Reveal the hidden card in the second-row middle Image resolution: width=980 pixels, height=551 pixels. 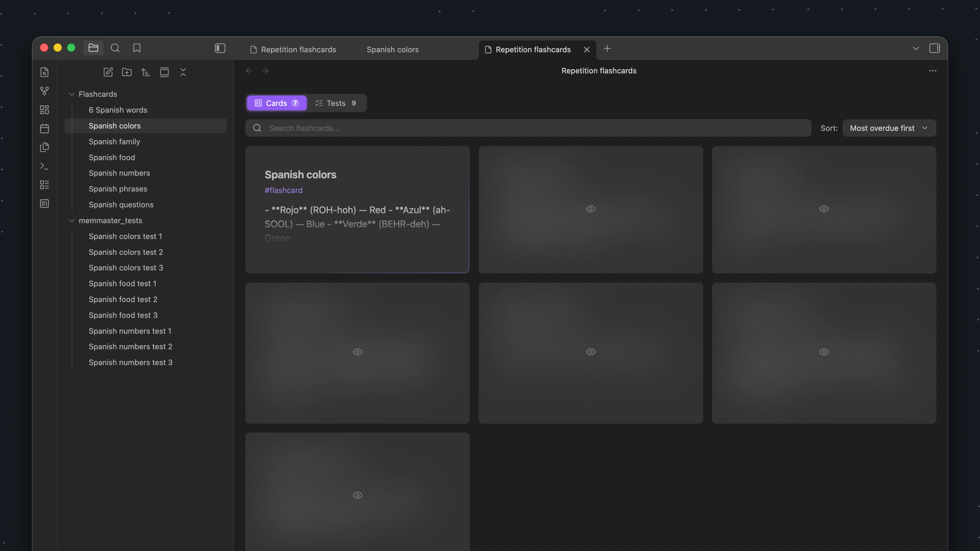pyautogui.click(x=591, y=352)
